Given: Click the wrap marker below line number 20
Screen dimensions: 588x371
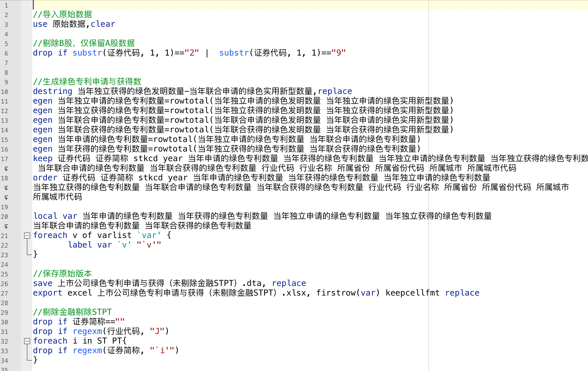Looking at the screenshot, I should coord(6,226).
